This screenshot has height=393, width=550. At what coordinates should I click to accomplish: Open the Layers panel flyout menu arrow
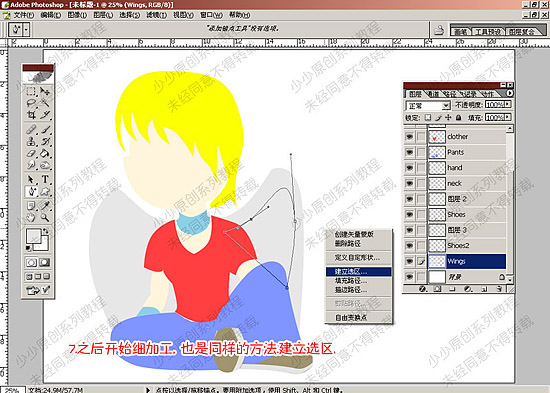coord(509,93)
